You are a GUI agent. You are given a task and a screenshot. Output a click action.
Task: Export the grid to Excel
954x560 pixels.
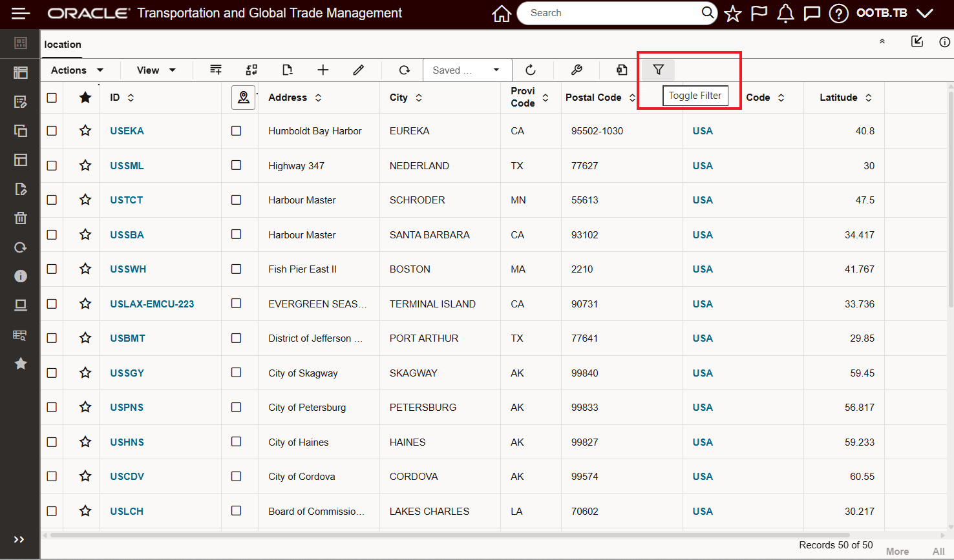[621, 70]
